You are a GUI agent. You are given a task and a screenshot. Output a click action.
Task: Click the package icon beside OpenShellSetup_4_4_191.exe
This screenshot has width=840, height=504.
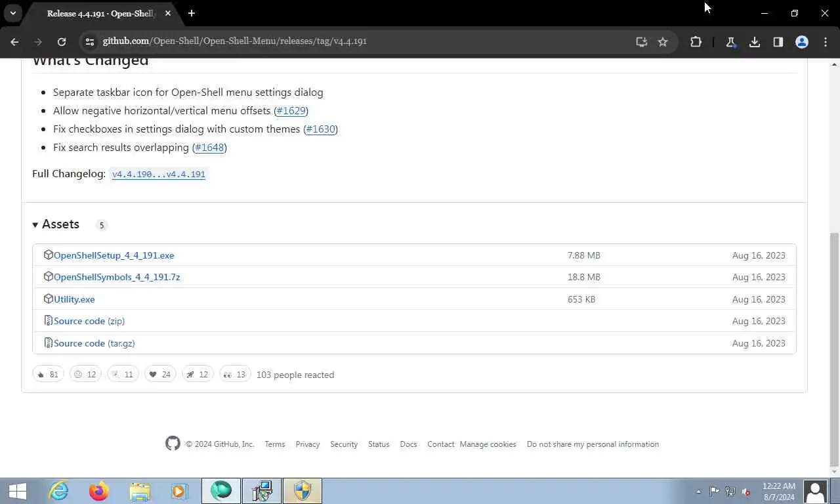48,255
